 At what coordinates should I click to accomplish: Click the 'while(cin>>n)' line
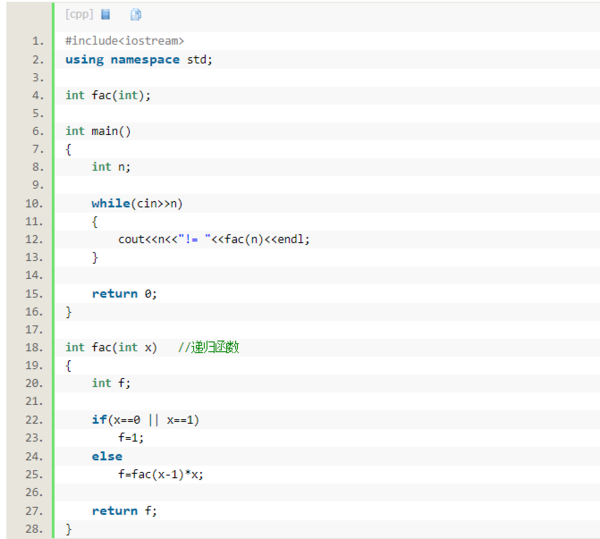137,204
